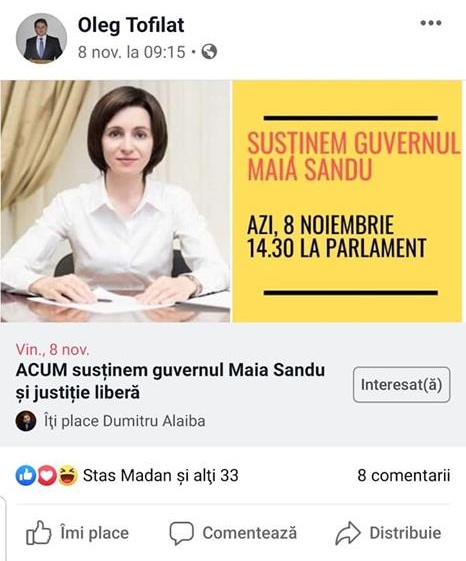The height and width of the screenshot is (561, 466).
Task: Click Dumitru Alaiba's small avatar
Action: coord(26,421)
